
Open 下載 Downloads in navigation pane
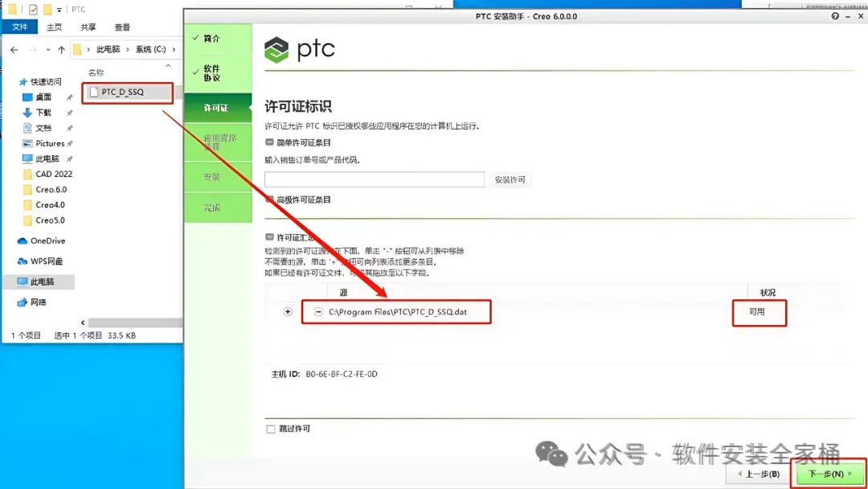click(37, 113)
